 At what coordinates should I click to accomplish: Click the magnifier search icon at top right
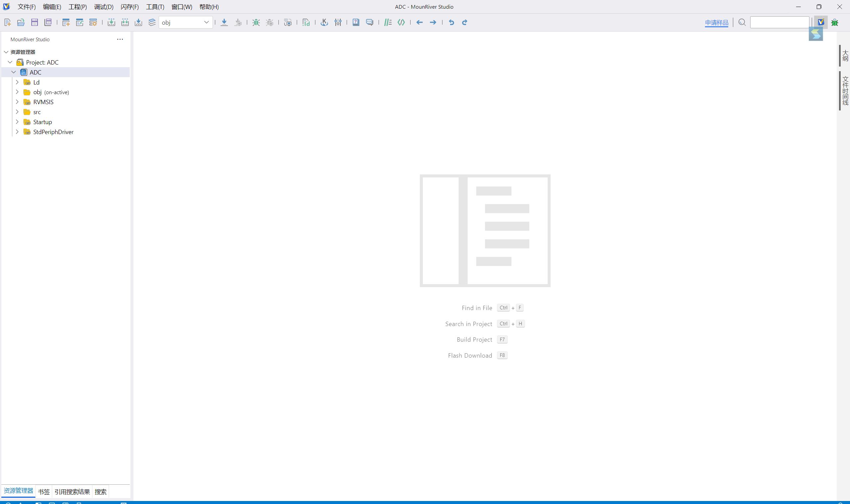[742, 22]
